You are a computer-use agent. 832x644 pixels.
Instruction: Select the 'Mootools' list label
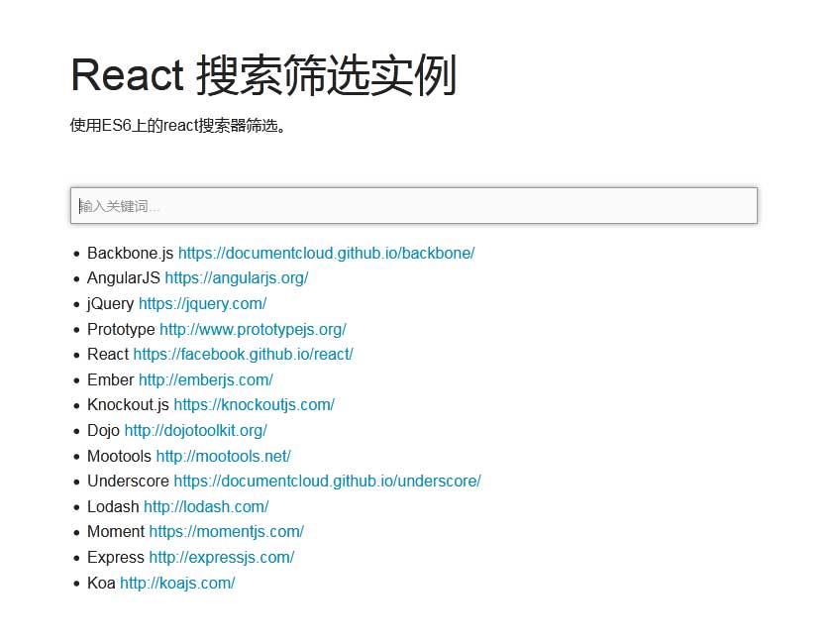(x=120, y=457)
